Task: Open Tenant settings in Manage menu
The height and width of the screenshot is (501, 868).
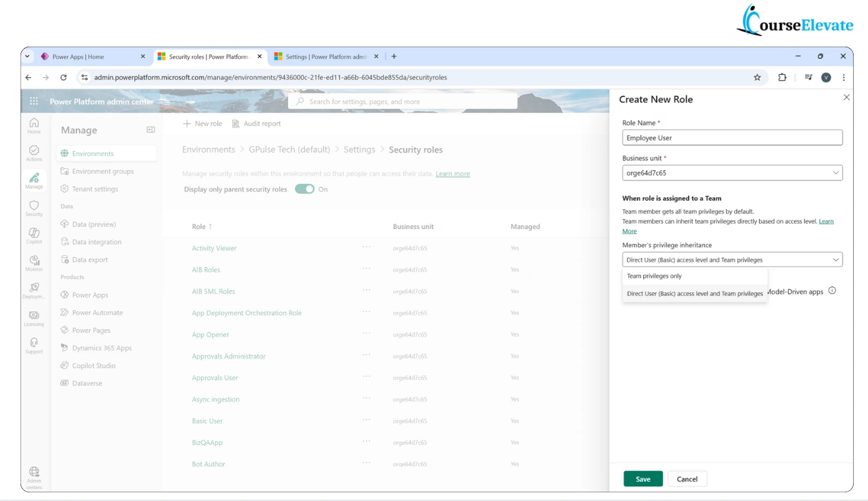Action: coord(95,189)
